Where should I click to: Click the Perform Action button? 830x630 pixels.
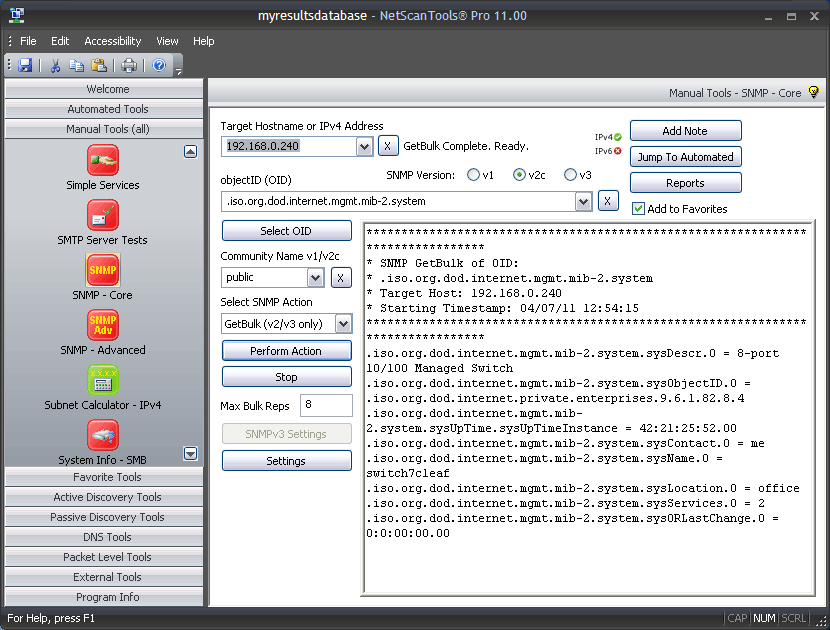tap(286, 350)
